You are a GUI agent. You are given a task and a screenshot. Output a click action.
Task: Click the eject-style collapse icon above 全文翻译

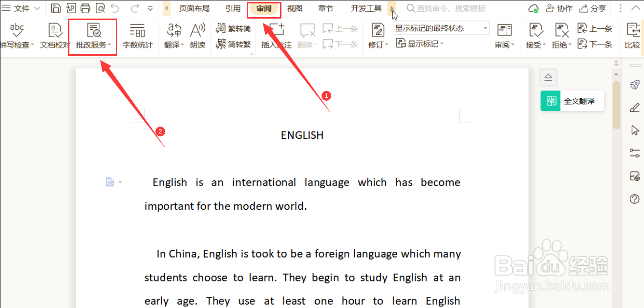tap(548, 77)
